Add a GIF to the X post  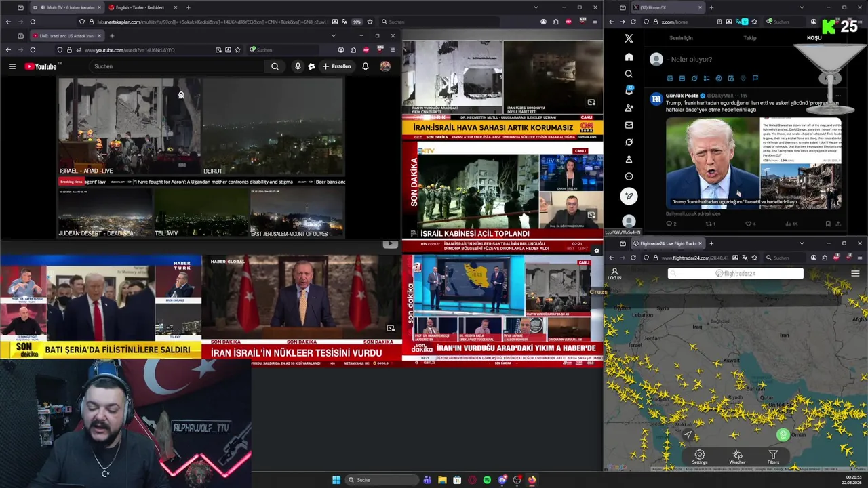point(682,79)
